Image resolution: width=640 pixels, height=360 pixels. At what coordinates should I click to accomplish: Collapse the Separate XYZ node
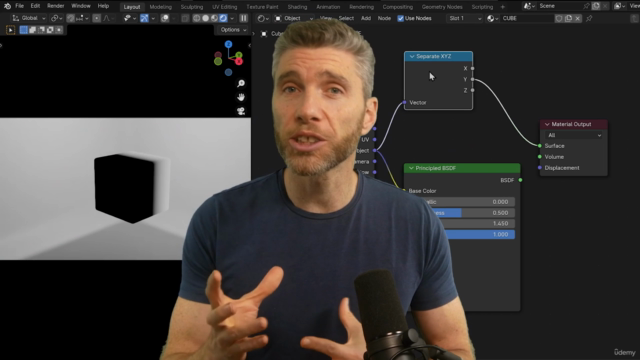tap(411, 56)
